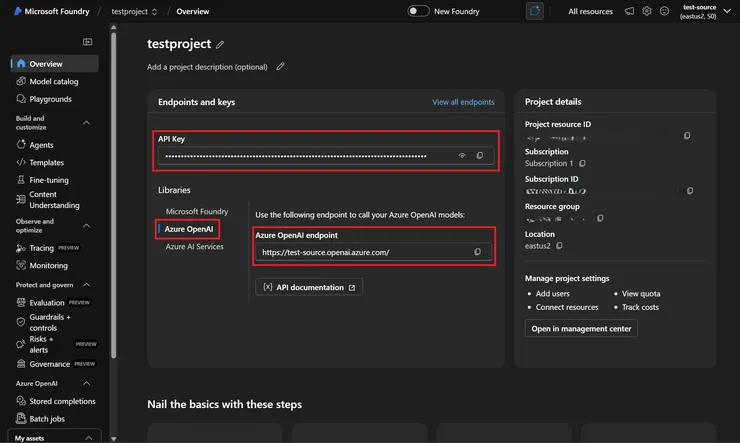This screenshot has width=740, height=443.
Task: Click the API documentation button
Action: coord(309,287)
